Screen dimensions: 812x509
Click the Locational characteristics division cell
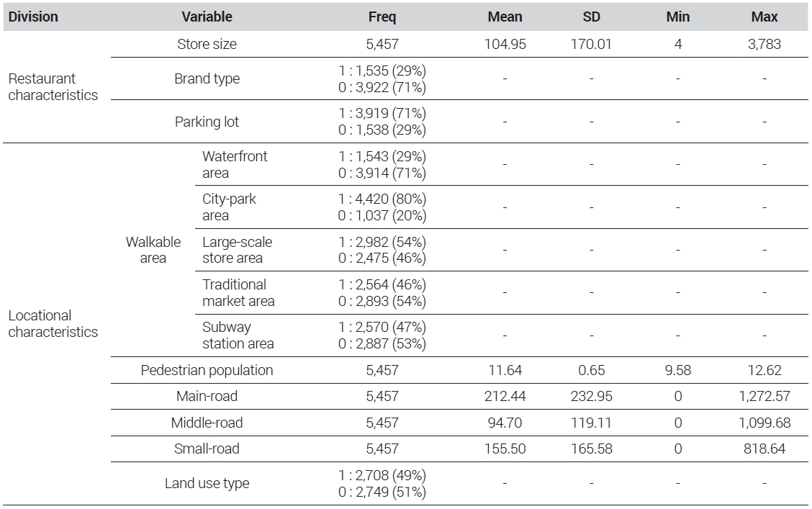point(53,324)
